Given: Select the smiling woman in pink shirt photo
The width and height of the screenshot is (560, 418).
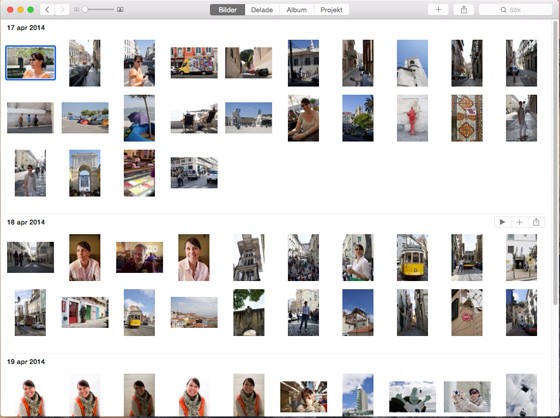Looking at the screenshot, I should (x=194, y=257).
